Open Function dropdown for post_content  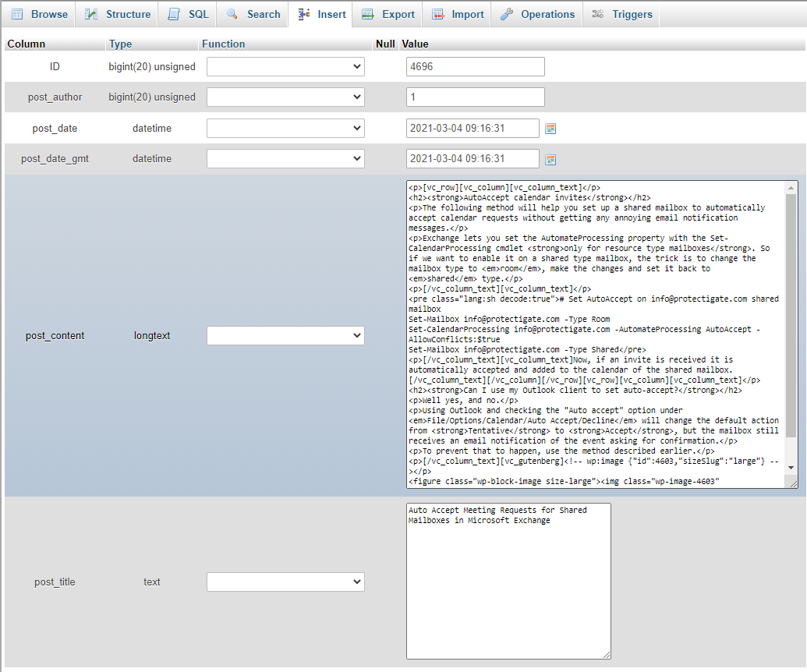(x=285, y=336)
